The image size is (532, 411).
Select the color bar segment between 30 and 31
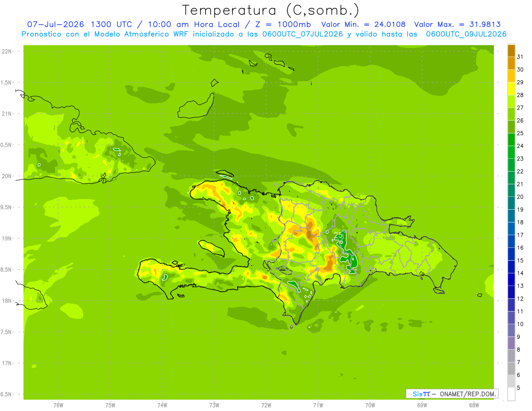coord(511,63)
